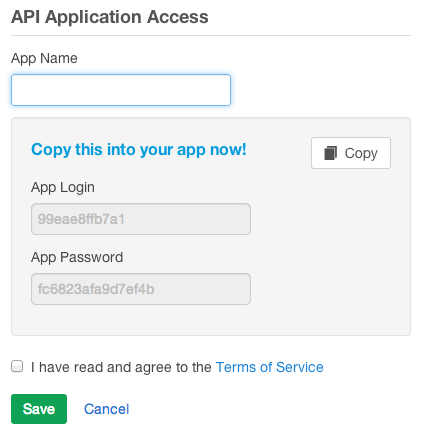The width and height of the screenshot is (426, 432).
Task: Select the App Password field showing fc6823afa9d7ef4b
Action: [x=141, y=289]
